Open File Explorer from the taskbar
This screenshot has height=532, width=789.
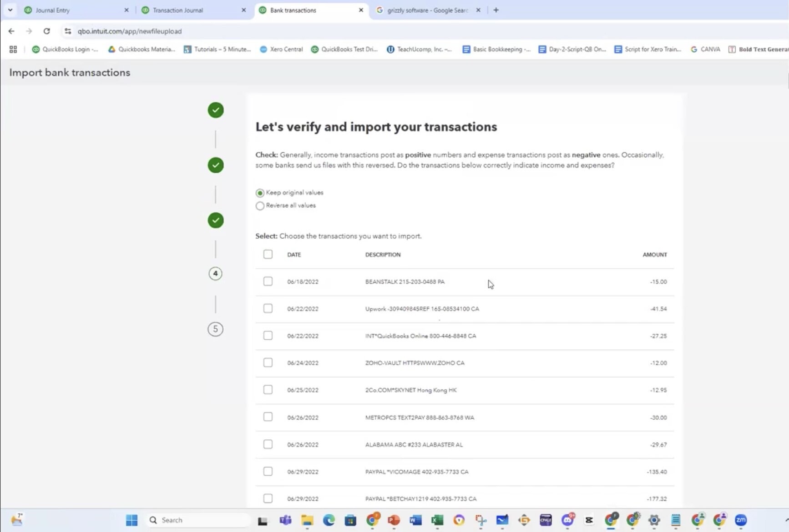point(307,520)
